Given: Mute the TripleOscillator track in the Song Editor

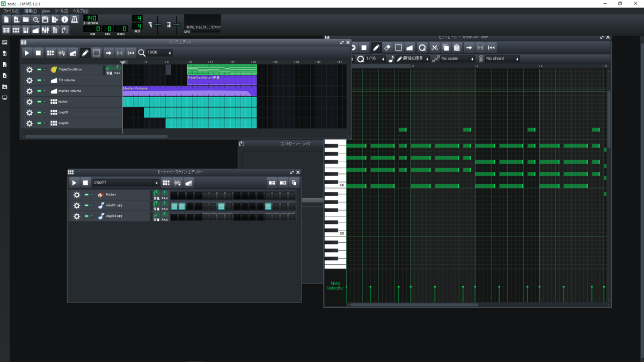Looking at the screenshot, I should (x=39, y=69).
